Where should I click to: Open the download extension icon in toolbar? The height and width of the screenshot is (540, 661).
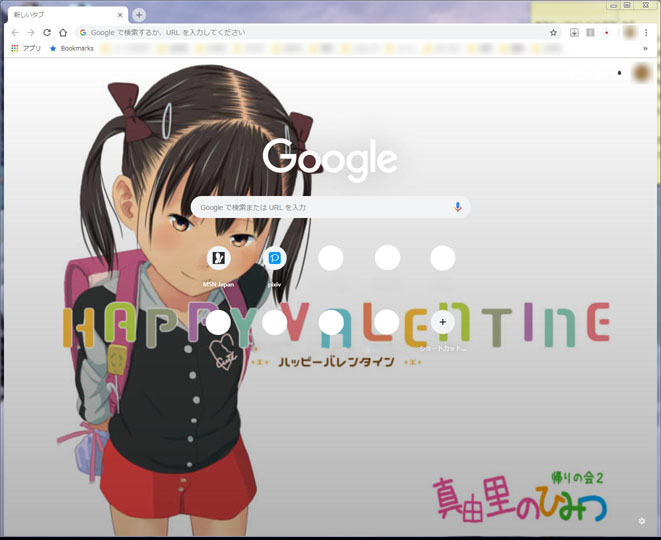(x=574, y=32)
